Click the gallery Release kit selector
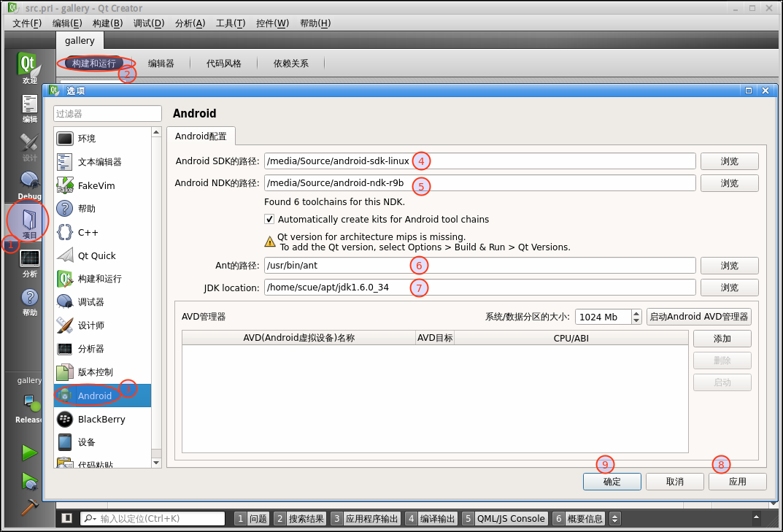This screenshot has width=783, height=532. [x=29, y=400]
